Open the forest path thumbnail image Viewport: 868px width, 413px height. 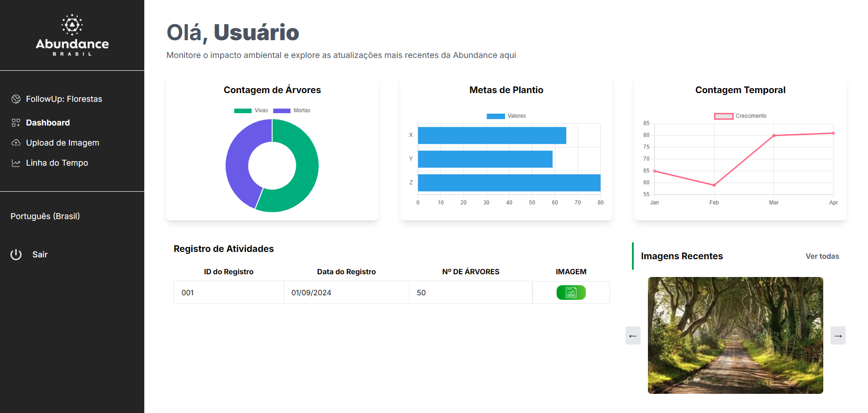735,335
